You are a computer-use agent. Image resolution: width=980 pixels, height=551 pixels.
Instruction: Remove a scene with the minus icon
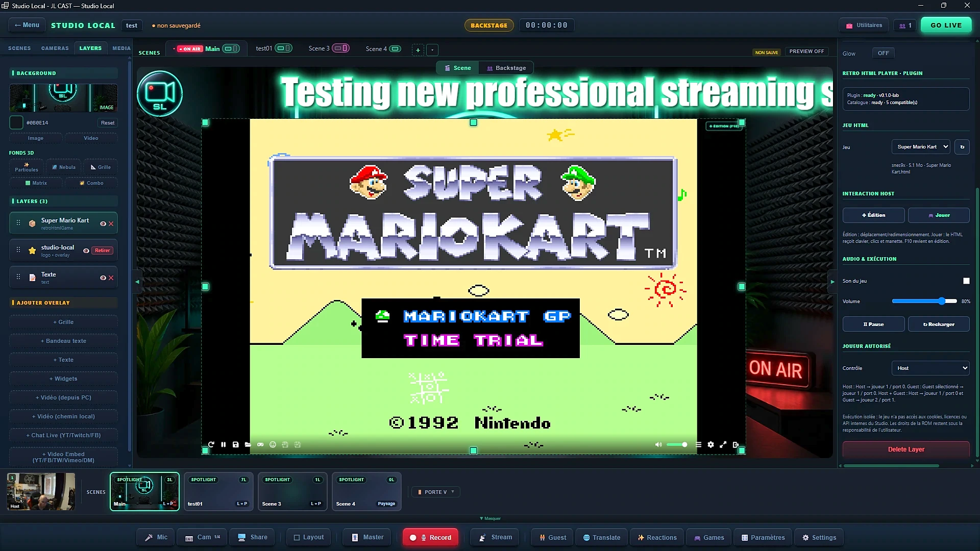tap(432, 49)
